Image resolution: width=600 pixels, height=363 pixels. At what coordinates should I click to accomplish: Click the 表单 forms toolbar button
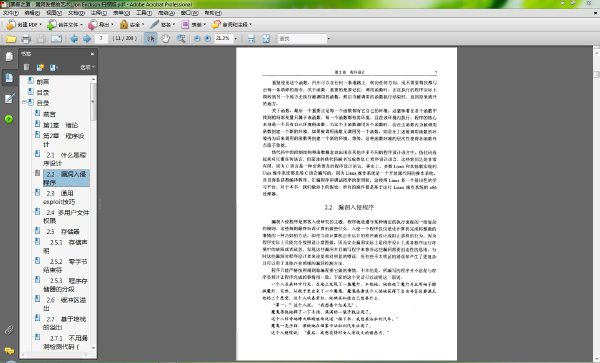click(x=193, y=24)
